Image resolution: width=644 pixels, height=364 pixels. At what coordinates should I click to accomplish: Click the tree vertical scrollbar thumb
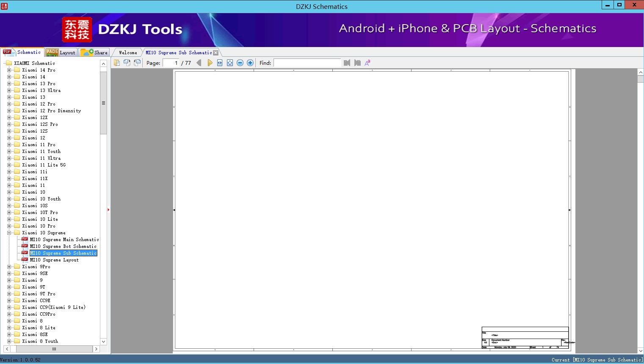(x=103, y=103)
